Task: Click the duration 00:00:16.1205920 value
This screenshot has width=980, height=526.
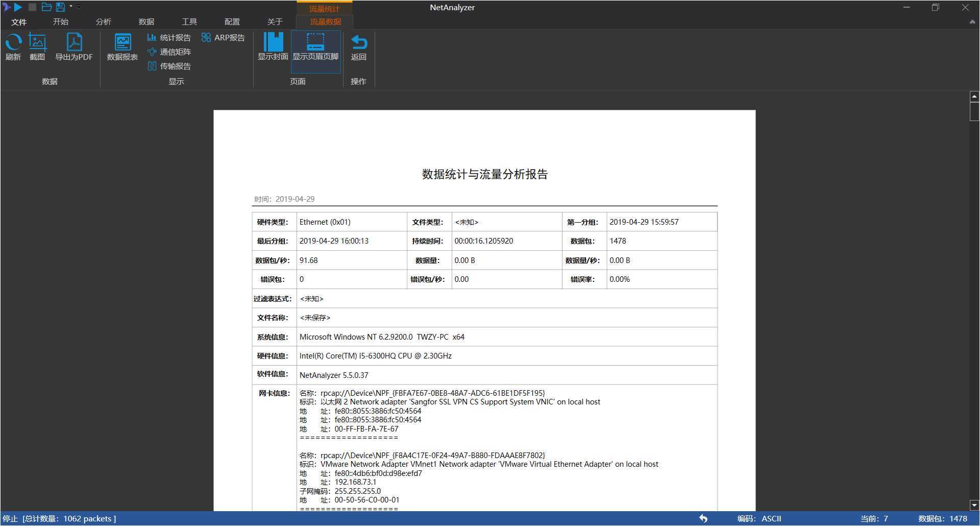Action: tap(483, 241)
